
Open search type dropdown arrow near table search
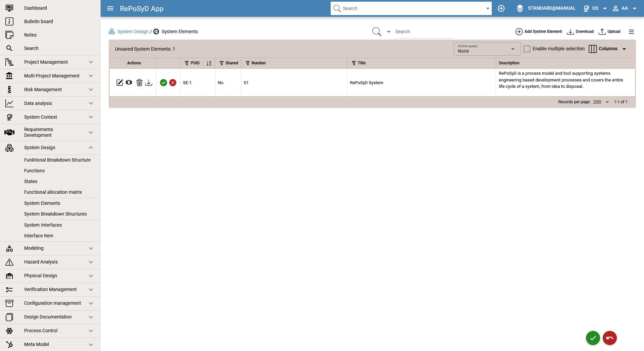[x=389, y=32]
